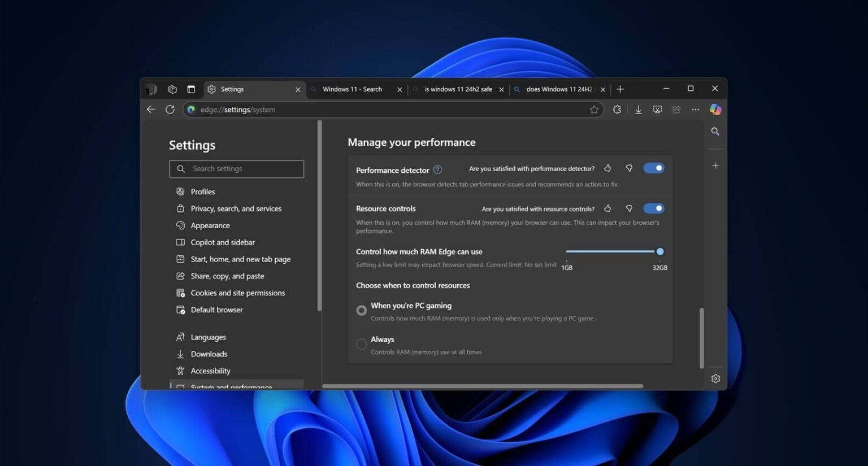This screenshot has height=466, width=868.
Task: Click the thumbs down for Resource controls
Action: click(x=629, y=208)
